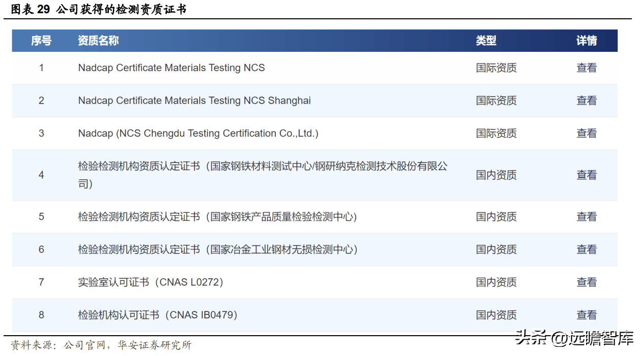Click serial number 2

(x=42, y=101)
